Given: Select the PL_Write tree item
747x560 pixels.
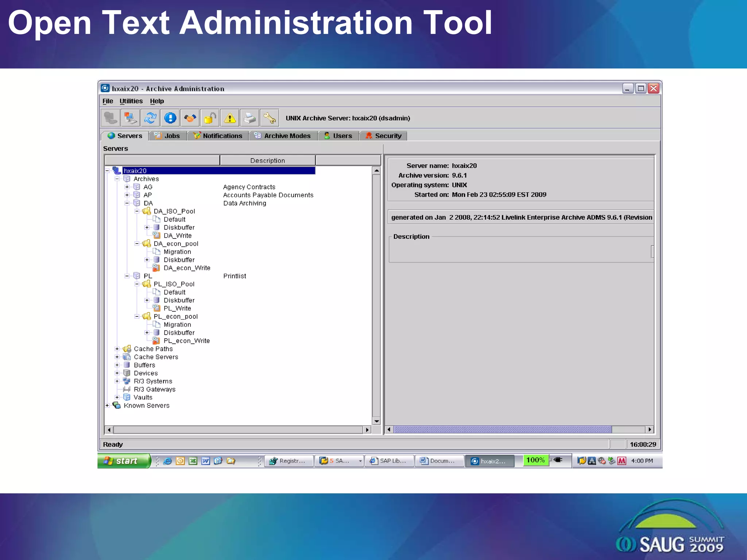Looking at the screenshot, I should pyautogui.click(x=177, y=308).
